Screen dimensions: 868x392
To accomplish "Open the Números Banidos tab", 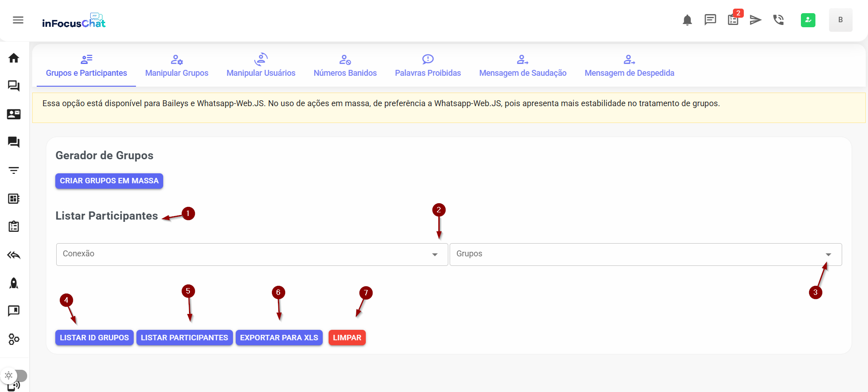I will [x=345, y=66].
